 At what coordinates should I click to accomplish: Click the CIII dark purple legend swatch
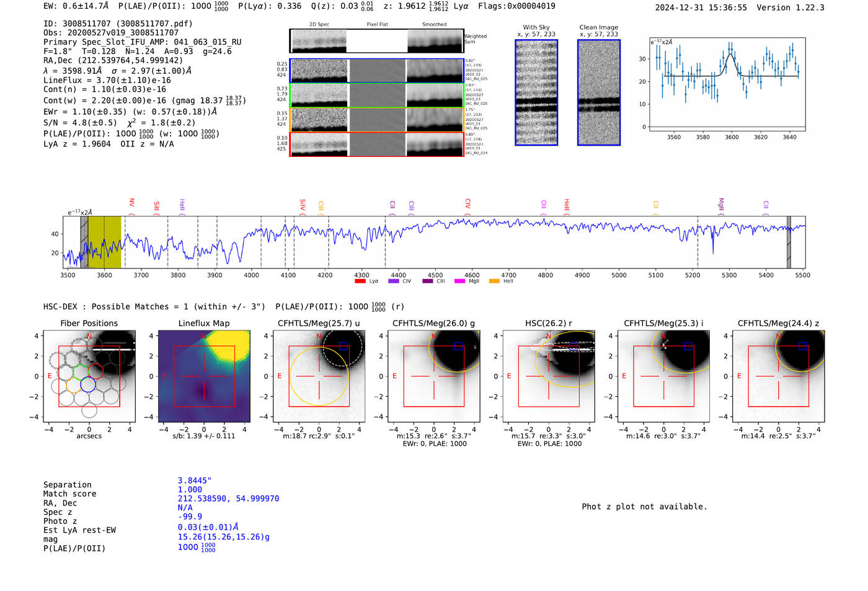428,281
